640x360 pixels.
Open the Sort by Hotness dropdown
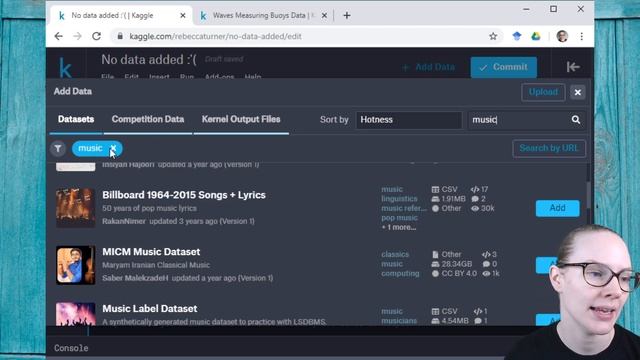click(x=409, y=120)
